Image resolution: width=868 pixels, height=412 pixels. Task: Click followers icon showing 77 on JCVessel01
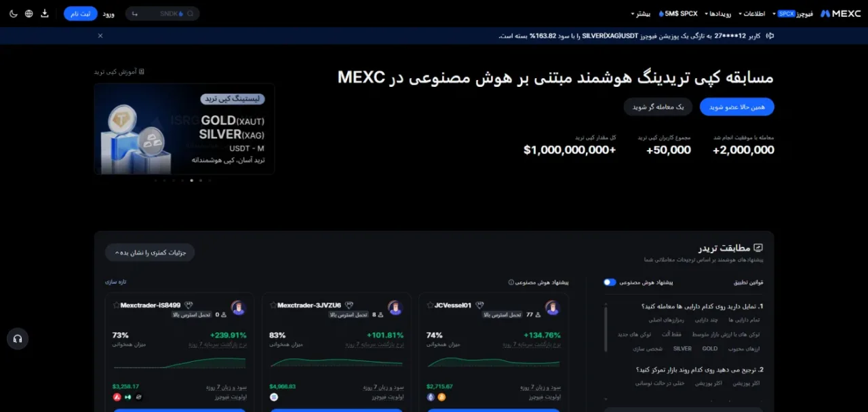pos(538,315)
